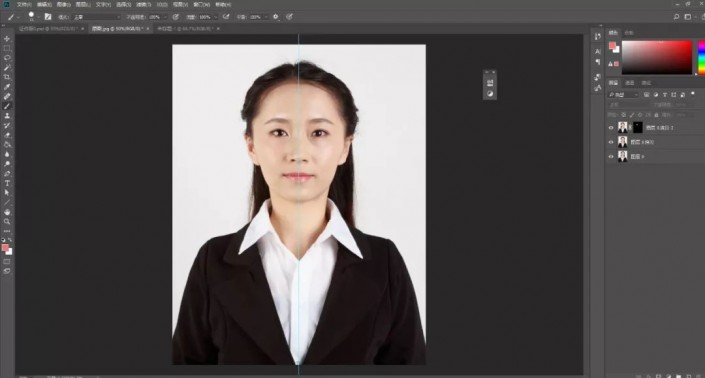The height and width of the screenshot is (378, 705).
Task: Open the 帮助 (Help) menu
Action: 223,4
